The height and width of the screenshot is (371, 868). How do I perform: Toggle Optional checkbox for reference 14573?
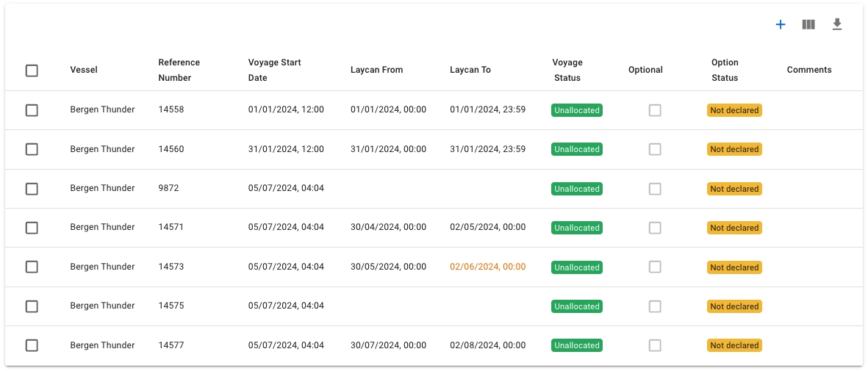click(655, 267)
